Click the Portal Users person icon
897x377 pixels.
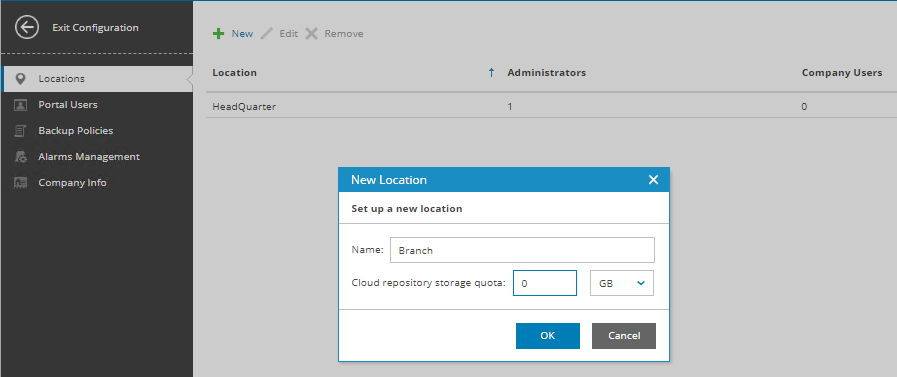tap(21, 105)
